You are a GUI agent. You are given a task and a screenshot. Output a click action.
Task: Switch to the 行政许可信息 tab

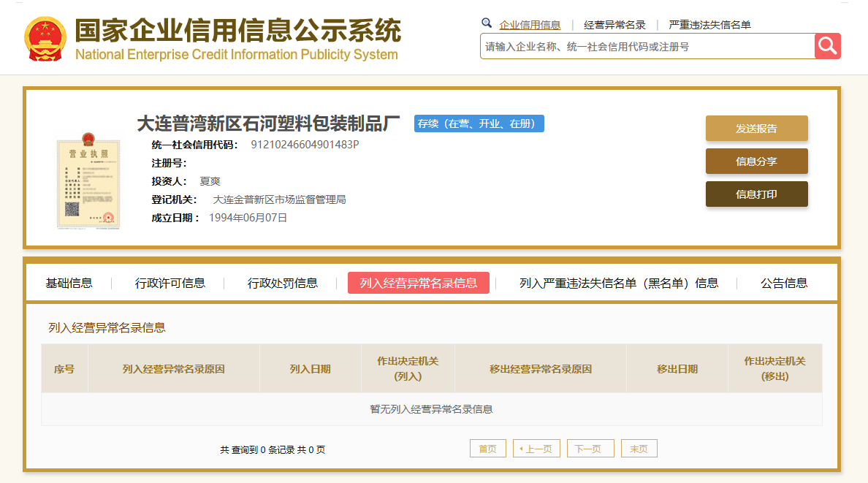[x=170, y=283]
